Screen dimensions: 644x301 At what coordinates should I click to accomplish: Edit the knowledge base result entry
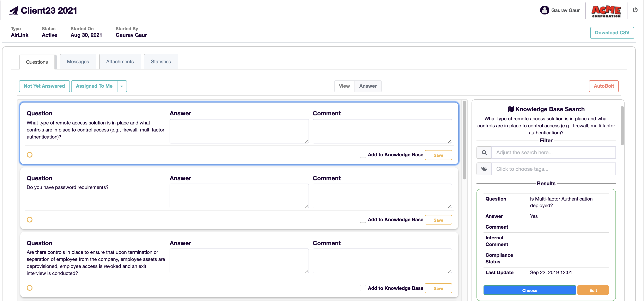click(x=593, y=290)
